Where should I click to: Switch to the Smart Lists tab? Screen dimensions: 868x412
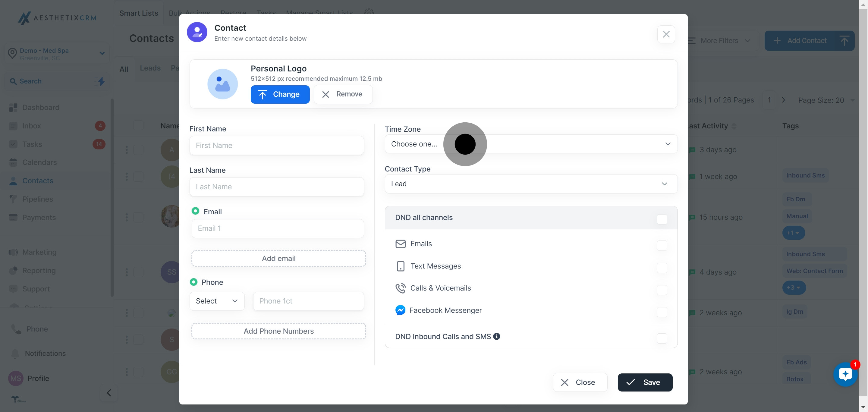pos(139,13)
